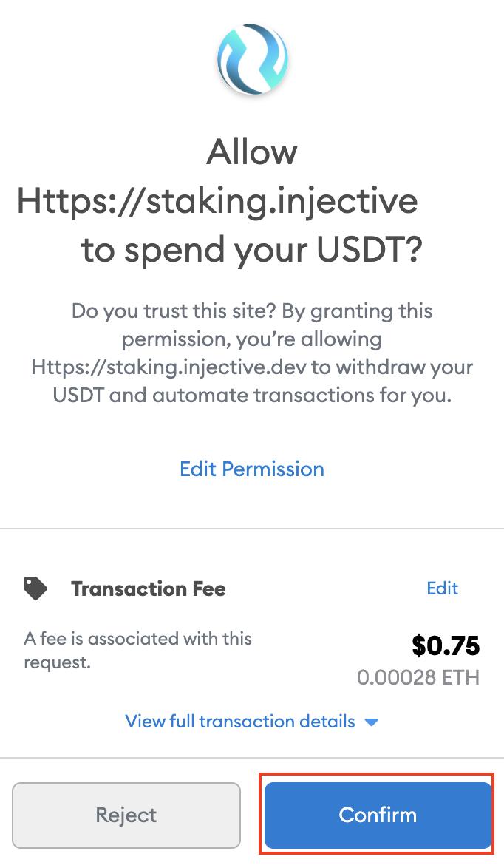Click the Transaction Fee label
This screenshot has width=504, height=865.
pyautogui.click(x=148, y=588)
